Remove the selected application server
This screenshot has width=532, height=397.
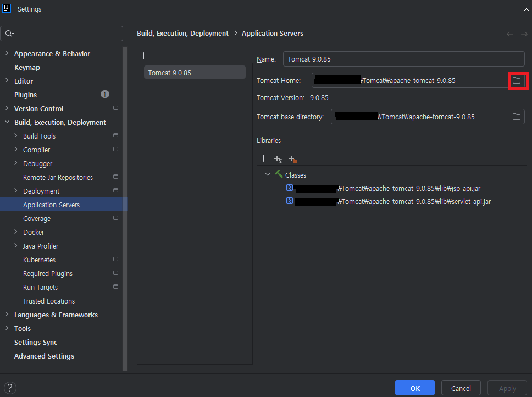click(158, 56)
